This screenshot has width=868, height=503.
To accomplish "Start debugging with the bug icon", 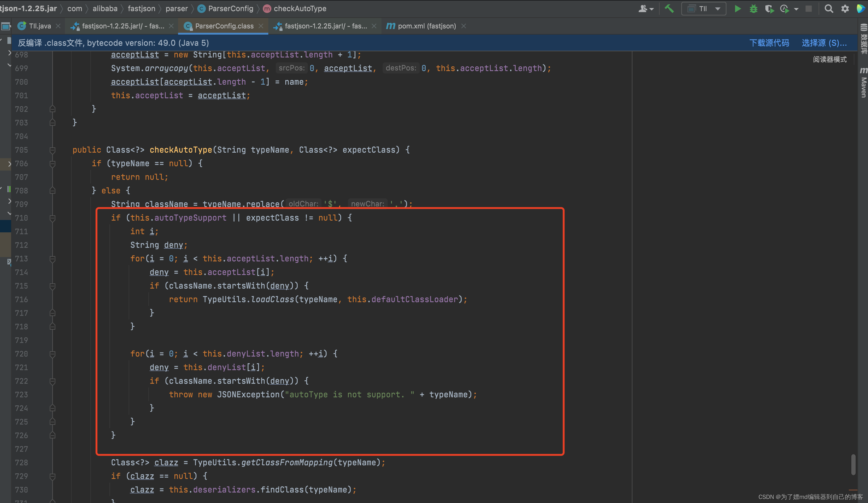I will 753,9.
